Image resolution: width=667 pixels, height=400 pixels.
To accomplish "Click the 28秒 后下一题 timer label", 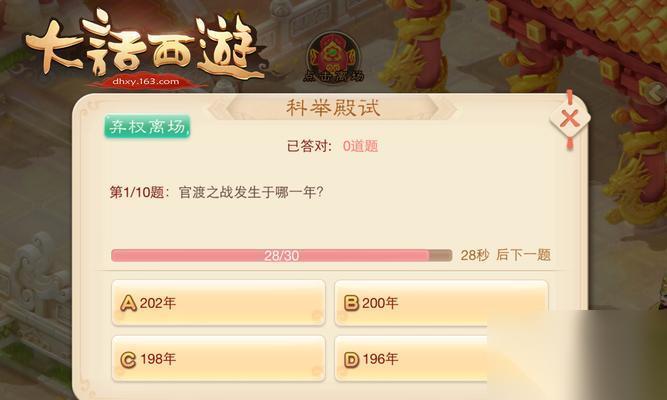I will (x=506, y=255).
